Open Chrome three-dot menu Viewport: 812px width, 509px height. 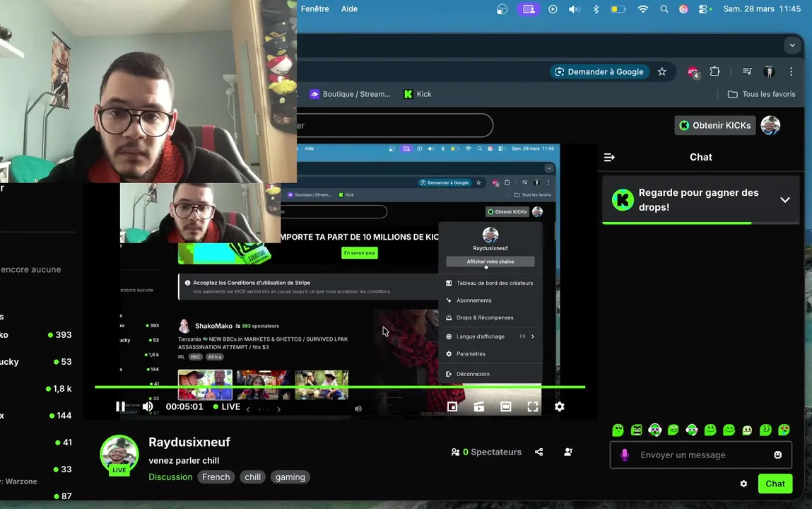[x=791, y=71]
